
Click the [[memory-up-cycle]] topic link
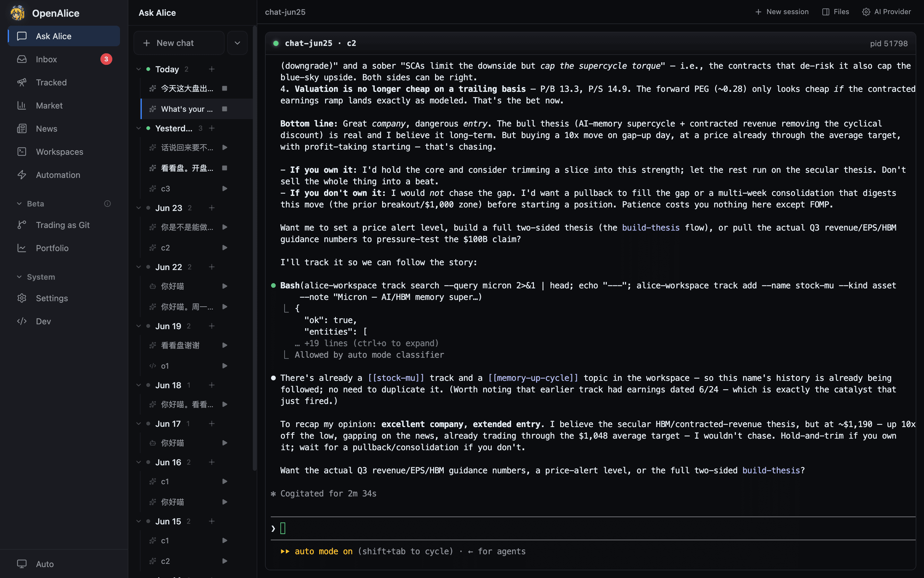pyautogui.click(x=533, y=378)
